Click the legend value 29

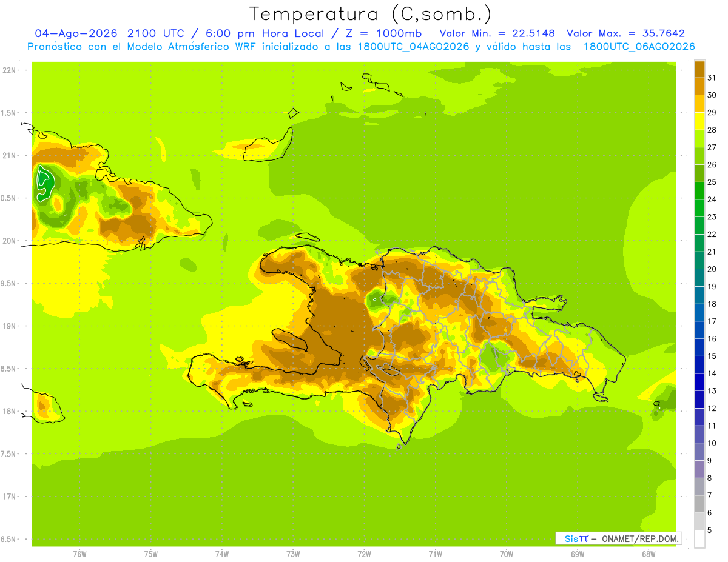tap(712, 112)
